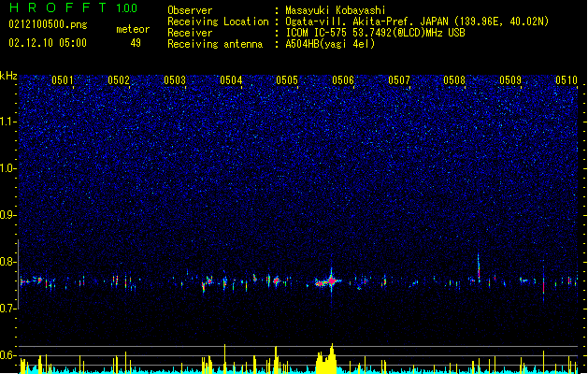
Task: Click the 0504 time marker
Action: [x=231, y=80]
